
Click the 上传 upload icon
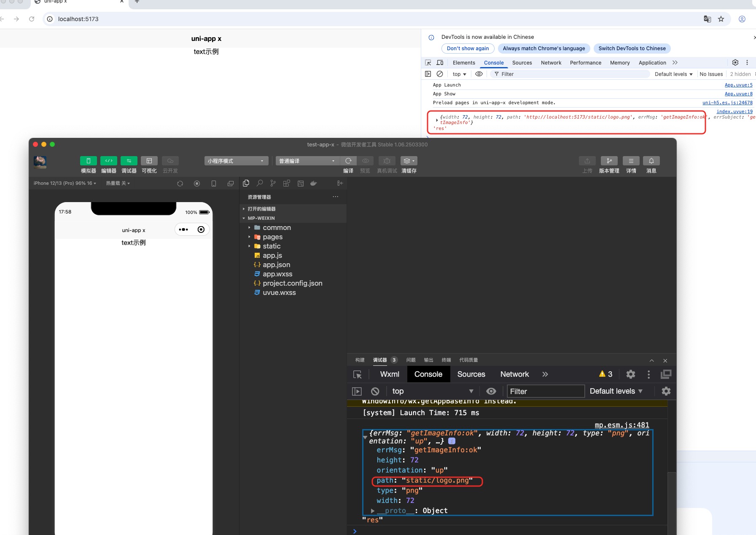point(587,161)
